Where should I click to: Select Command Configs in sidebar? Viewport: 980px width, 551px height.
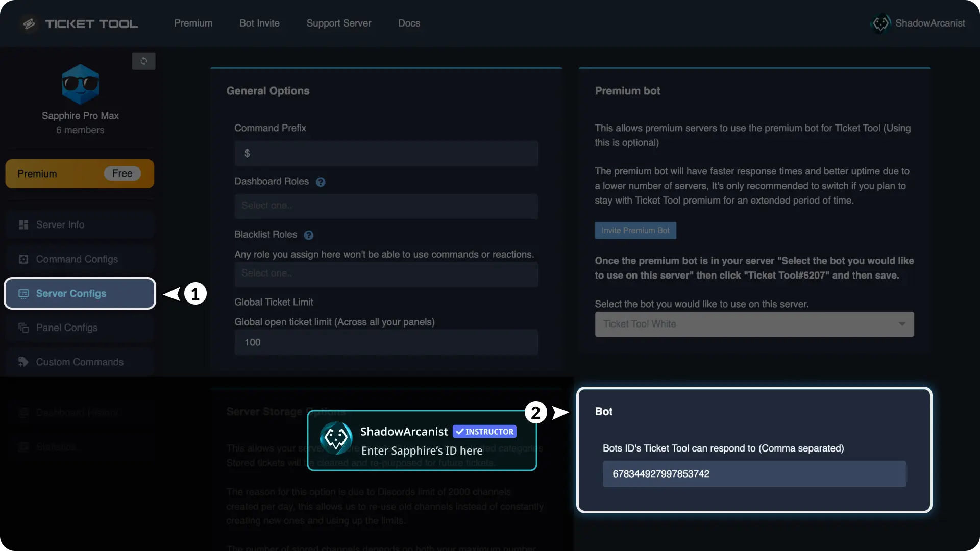click(x=80, y=259)
